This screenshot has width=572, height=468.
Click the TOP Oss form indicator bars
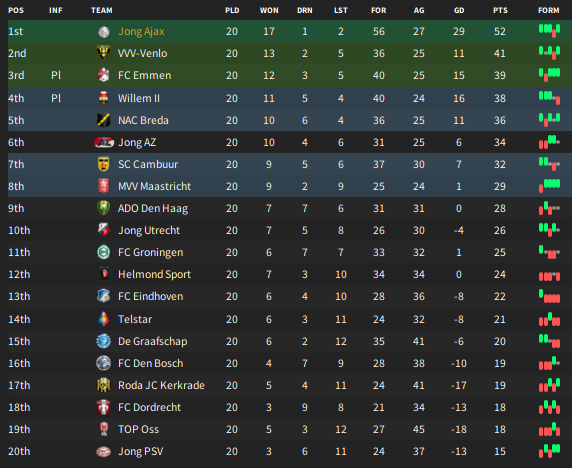pyautogui.click(x=549, y=429)
